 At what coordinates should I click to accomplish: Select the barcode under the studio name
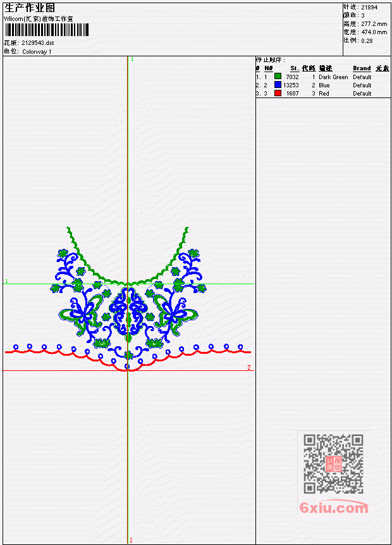(x=47, y=30)
